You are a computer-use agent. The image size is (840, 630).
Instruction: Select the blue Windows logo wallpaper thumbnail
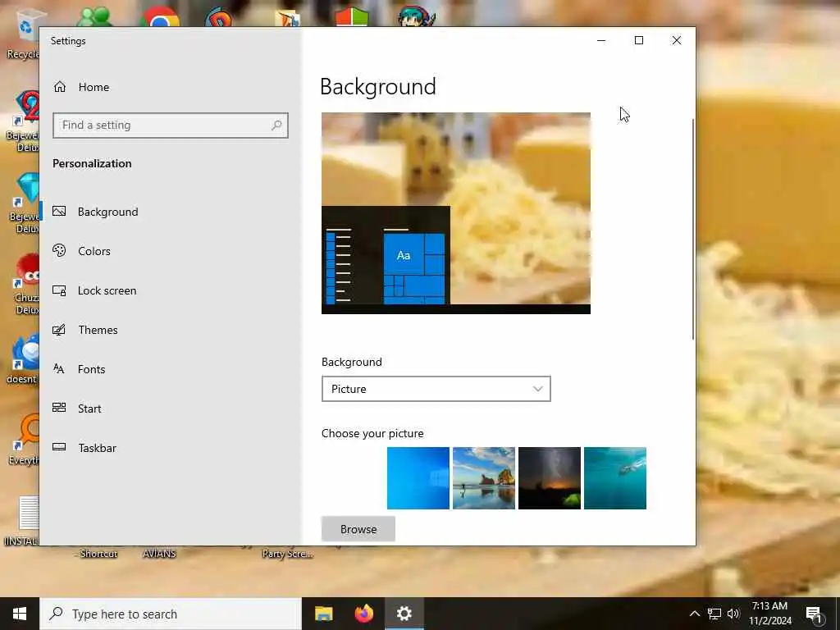click(418, 478)
